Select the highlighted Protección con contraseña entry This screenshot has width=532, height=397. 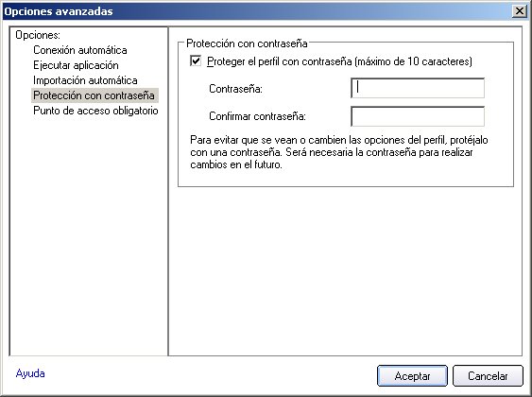coord(94,95)
